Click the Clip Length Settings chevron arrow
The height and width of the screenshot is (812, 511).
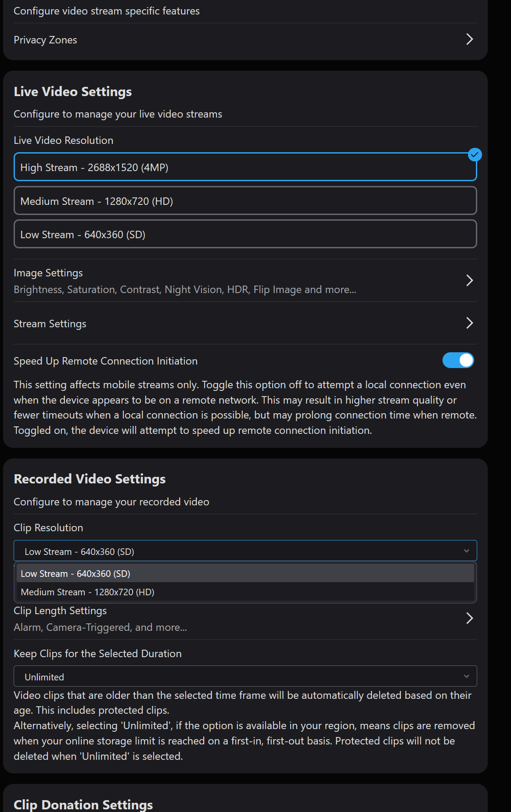tap(469, 618)
